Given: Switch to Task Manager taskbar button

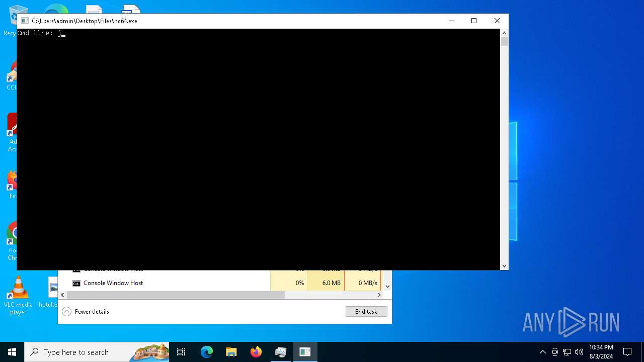Looking at the screenshot, I should click(281, 352).
